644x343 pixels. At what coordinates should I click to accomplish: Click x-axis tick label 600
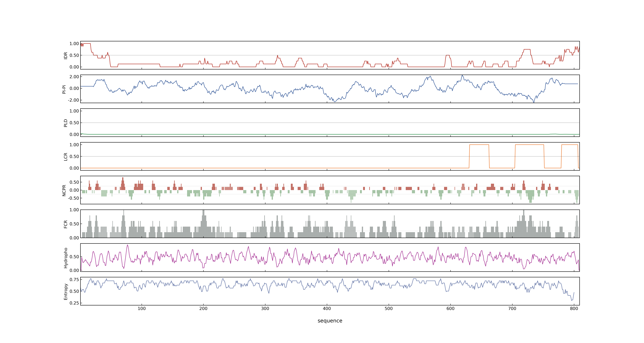(450, 309)
